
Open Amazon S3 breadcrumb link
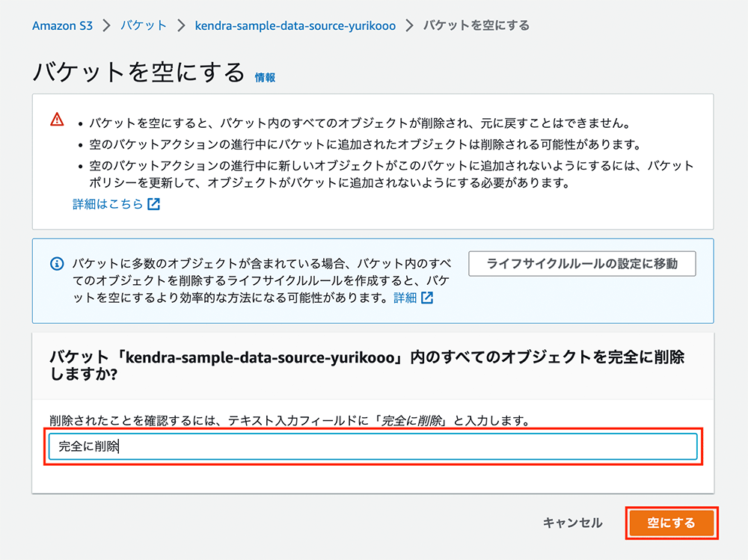(x=63, y=25)
